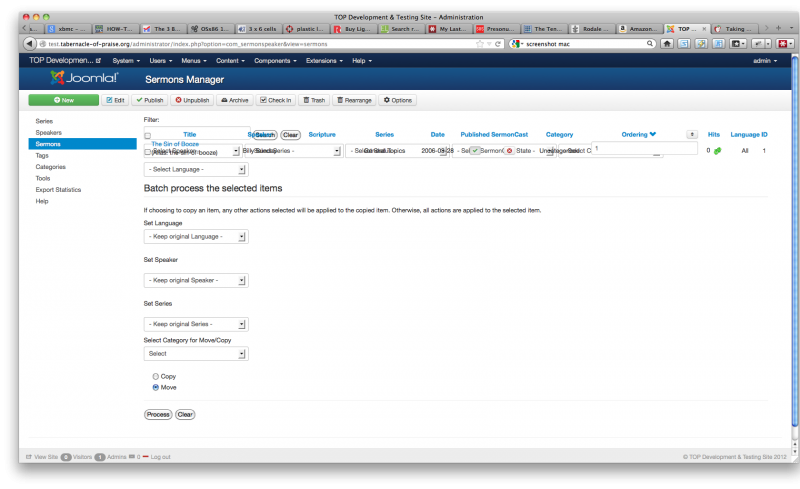Open the System menu

(x=126, y=61)
